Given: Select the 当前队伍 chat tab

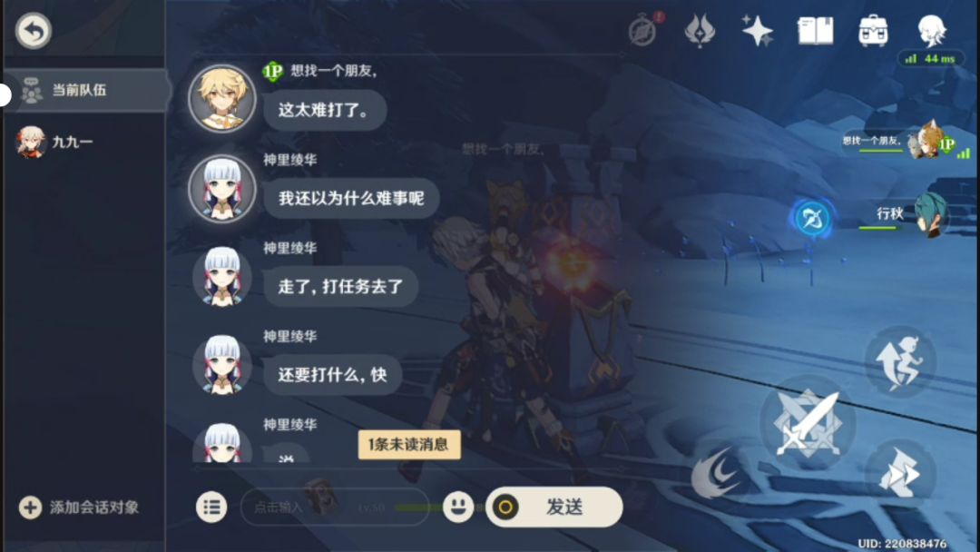Looking at the screenshot, I should point(86,91).
